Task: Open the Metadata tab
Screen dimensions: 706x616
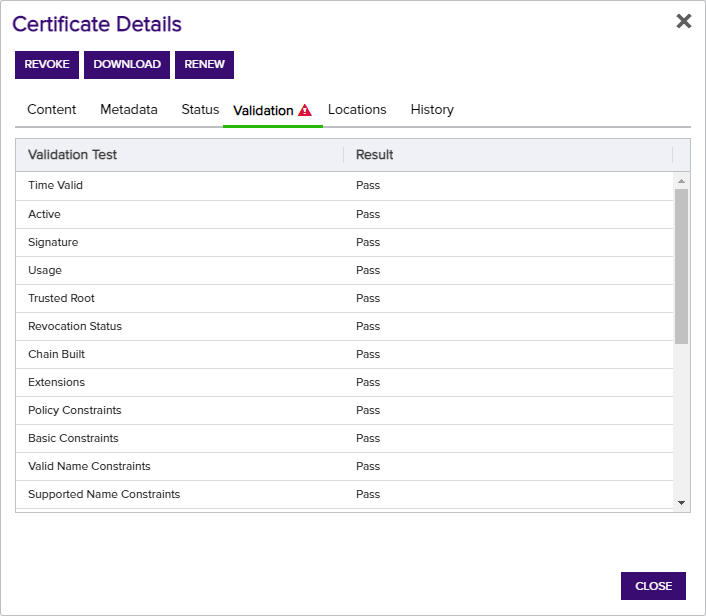Action: click(129, 109)
